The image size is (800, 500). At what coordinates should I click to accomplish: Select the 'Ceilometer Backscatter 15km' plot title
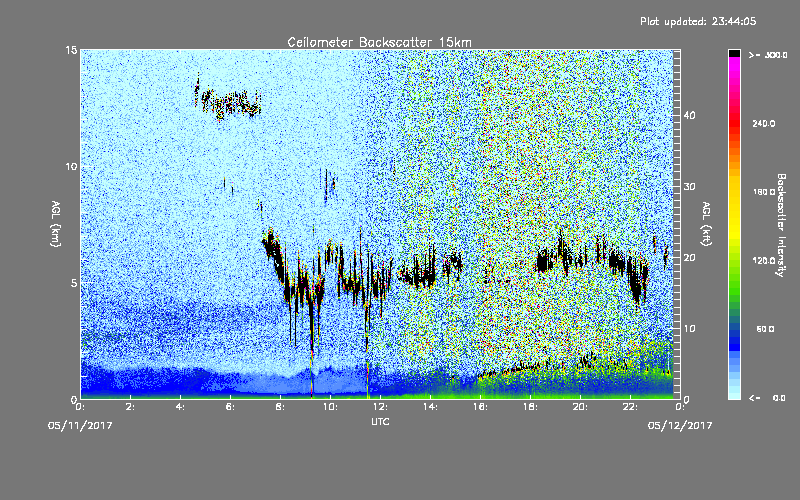379,42
